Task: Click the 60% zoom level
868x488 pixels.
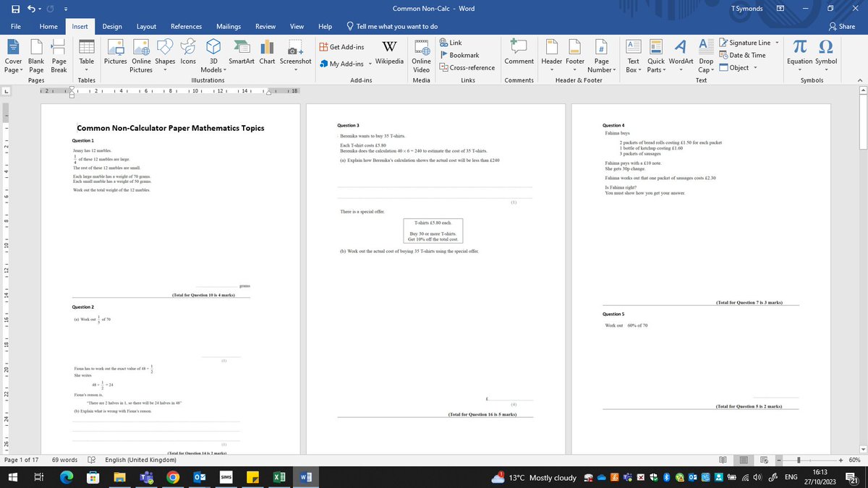Action: [x=854, y=460]
